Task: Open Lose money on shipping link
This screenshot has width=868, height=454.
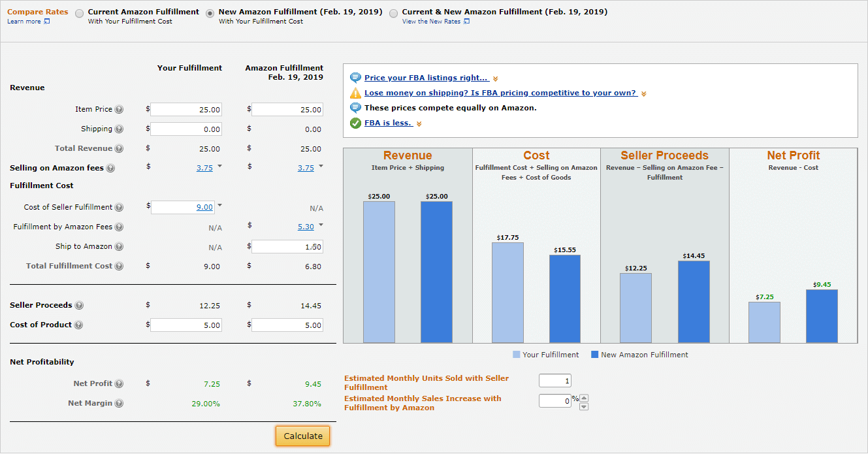Action: coord(501,93)
